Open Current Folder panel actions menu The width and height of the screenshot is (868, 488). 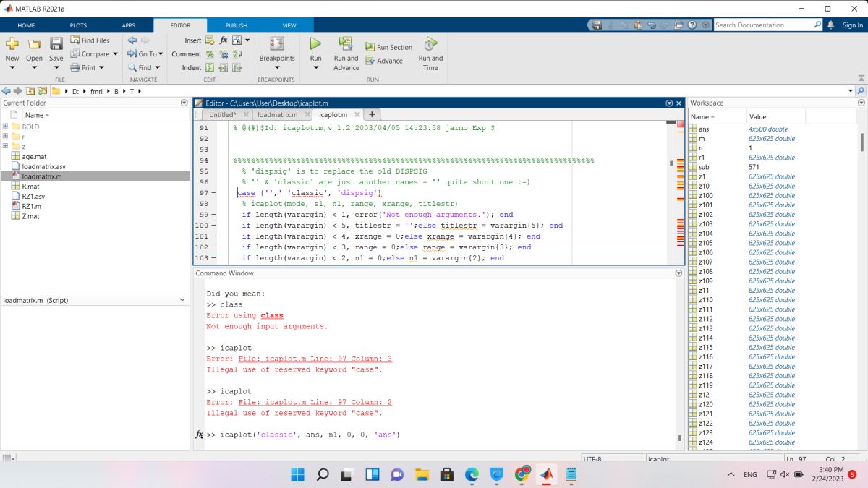click(x=184, y=103)
